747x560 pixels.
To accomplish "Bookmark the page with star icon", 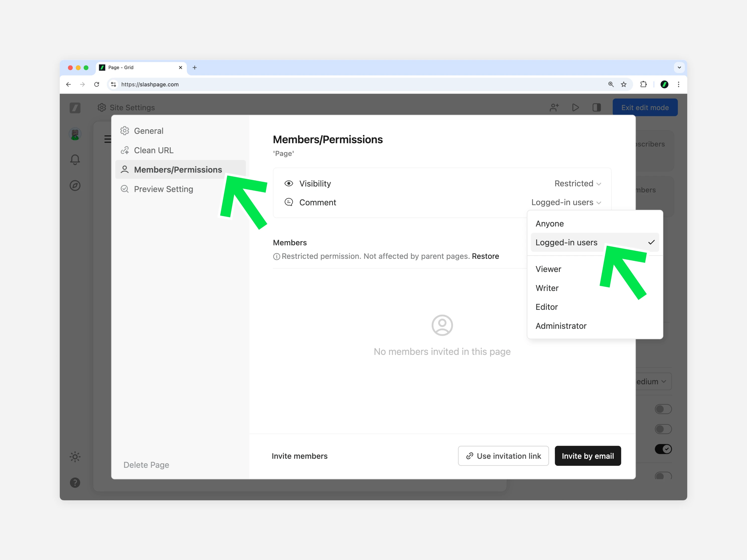I will pos(624,84).
